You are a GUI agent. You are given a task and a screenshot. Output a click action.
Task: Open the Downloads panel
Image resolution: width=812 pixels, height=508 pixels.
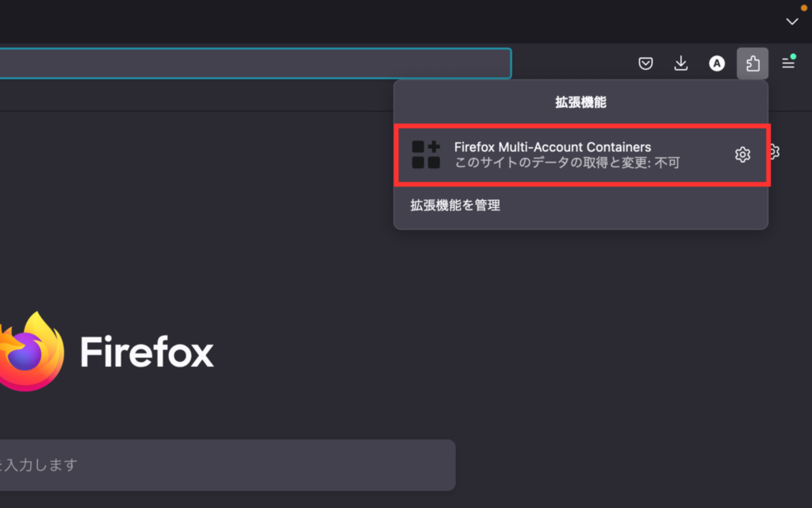coord(680,63)
